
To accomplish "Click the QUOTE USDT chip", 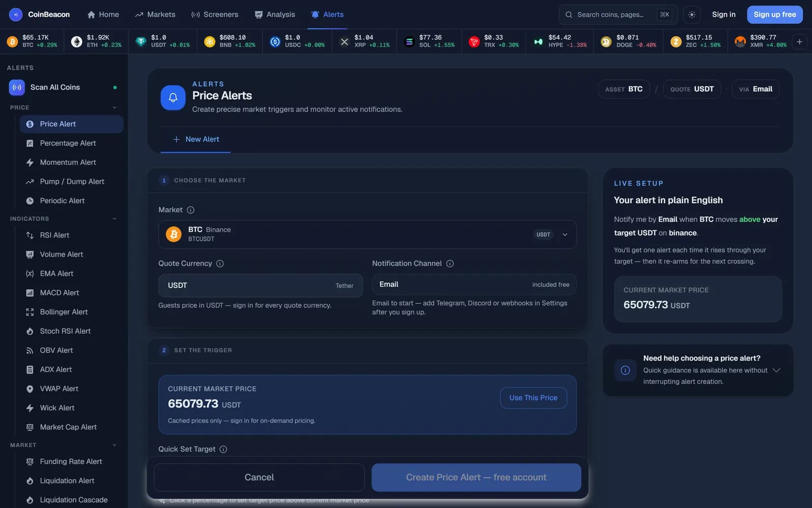I will click(692, 89).
